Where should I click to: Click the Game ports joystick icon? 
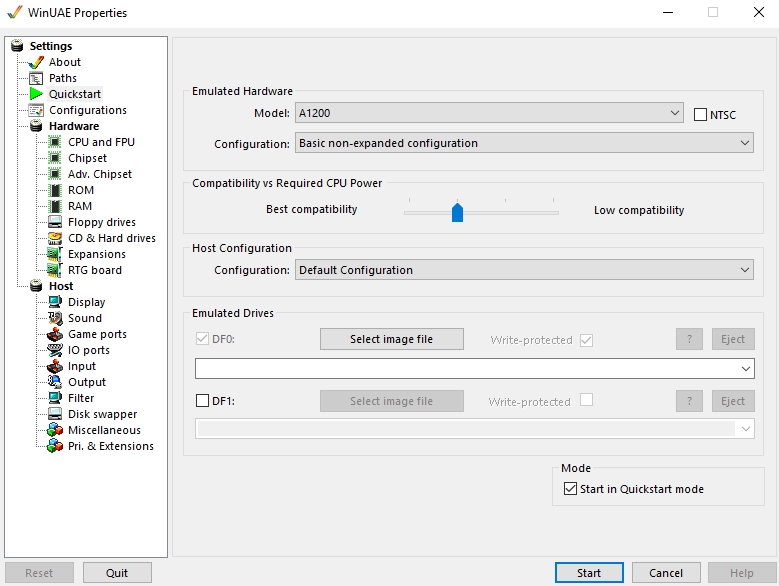click(x=55, y=334)
